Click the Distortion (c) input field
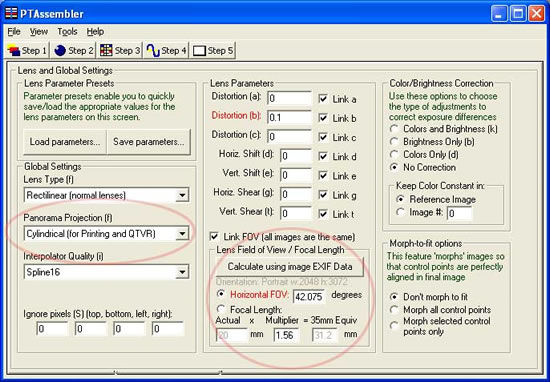550x382 pixels. [x=289, y=137]
